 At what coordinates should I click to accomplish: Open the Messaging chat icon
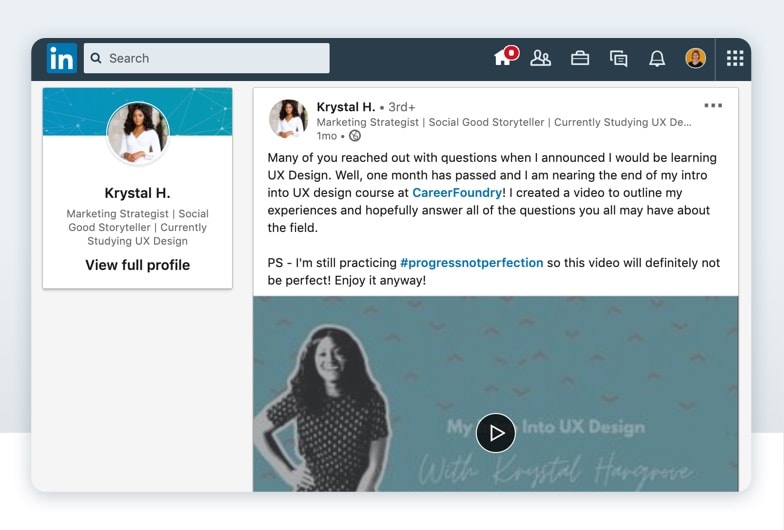coord(619,58)
